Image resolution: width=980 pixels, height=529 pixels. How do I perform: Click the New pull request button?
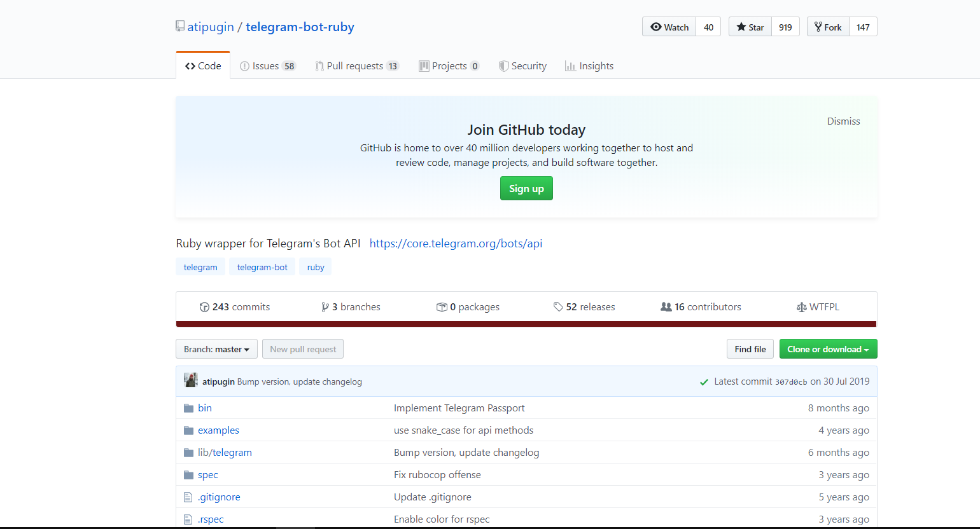tap(303, 349)
